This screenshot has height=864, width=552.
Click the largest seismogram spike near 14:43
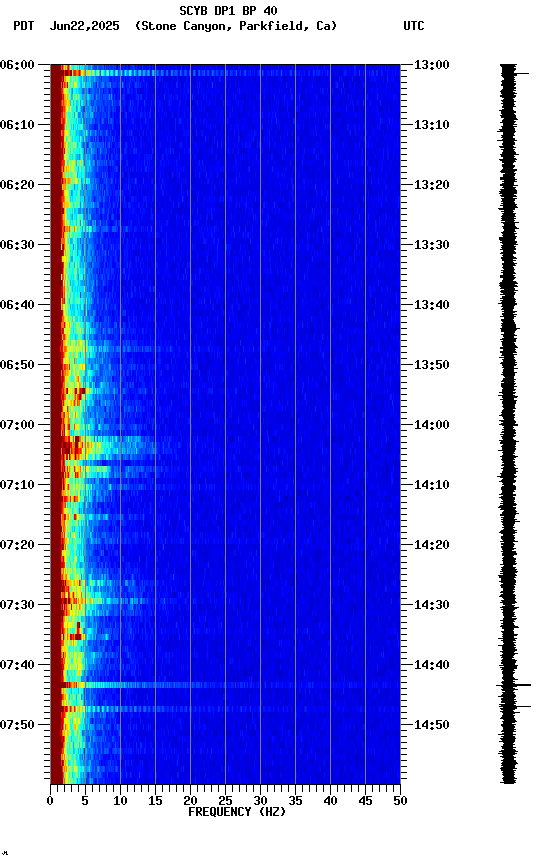(x=513, y=685)
